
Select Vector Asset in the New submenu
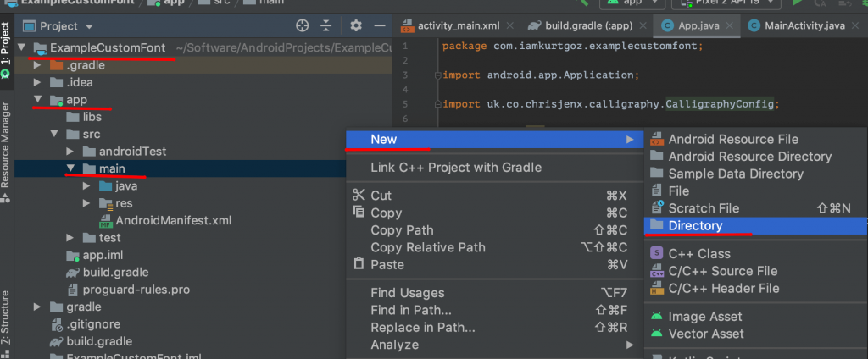[x=705, y=334]
